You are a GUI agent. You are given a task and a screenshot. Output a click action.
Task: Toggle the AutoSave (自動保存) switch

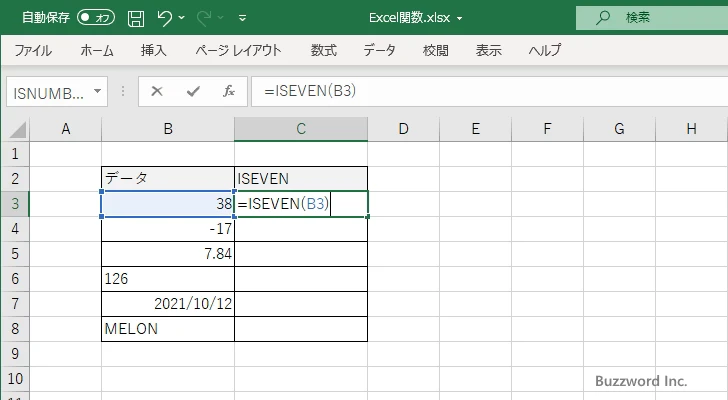(x=96, y=18)
